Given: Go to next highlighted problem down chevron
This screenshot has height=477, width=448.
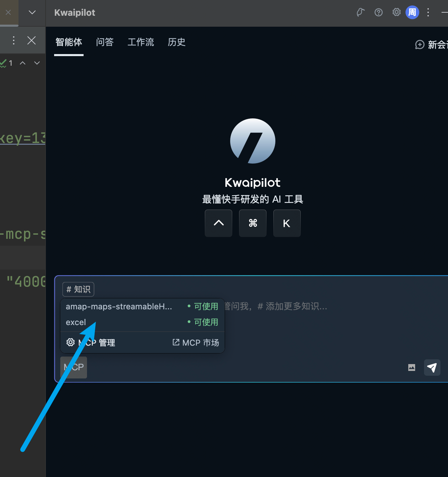Looking at the screenshot, I should (37, 63).
